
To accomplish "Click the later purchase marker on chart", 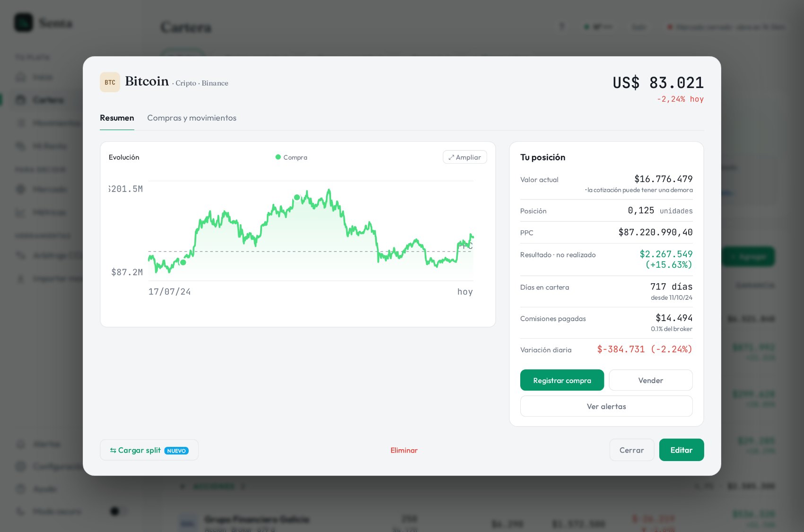I will point(297,197).
